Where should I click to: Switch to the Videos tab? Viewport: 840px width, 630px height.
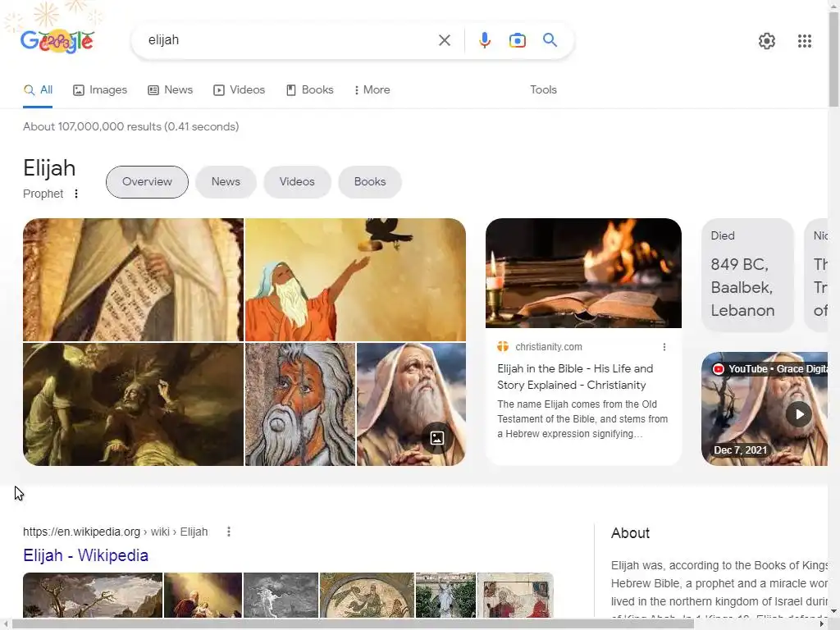239,90
